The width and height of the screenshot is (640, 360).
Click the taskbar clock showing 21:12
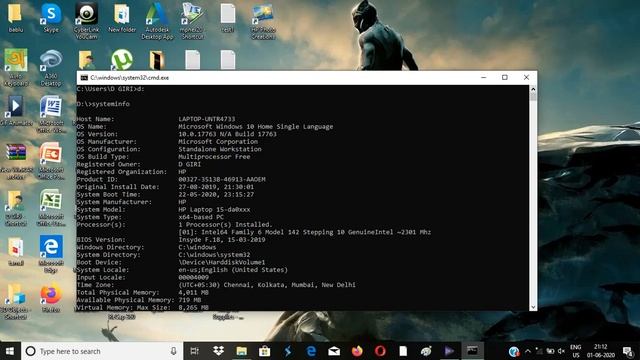(600, 351)
